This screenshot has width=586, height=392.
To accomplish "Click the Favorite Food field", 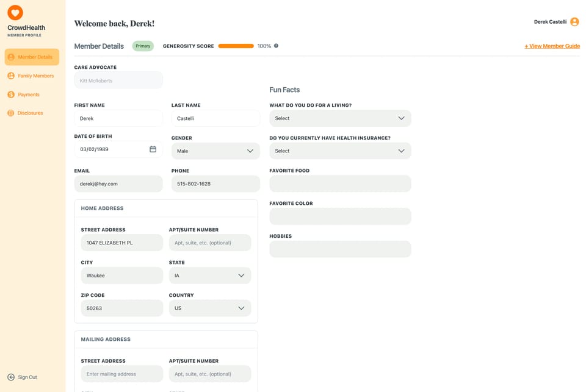I will point(340,184).
